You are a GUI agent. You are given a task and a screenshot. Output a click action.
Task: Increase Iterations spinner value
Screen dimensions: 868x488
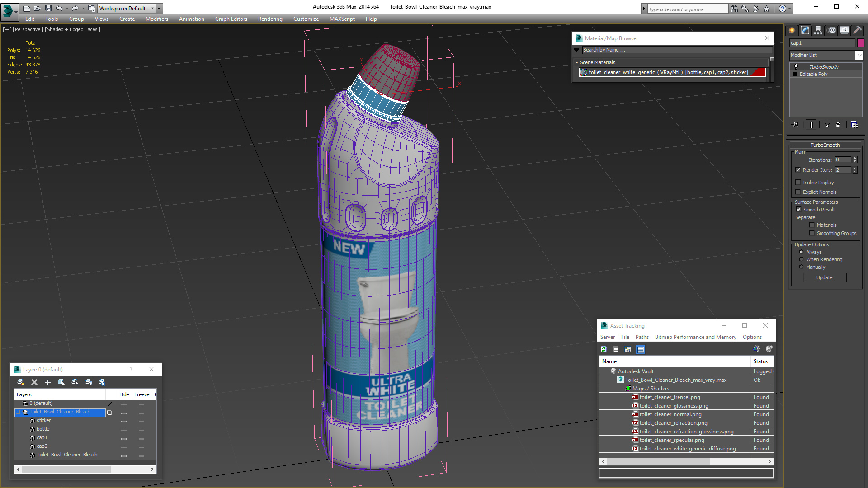(x=854, y=158)
